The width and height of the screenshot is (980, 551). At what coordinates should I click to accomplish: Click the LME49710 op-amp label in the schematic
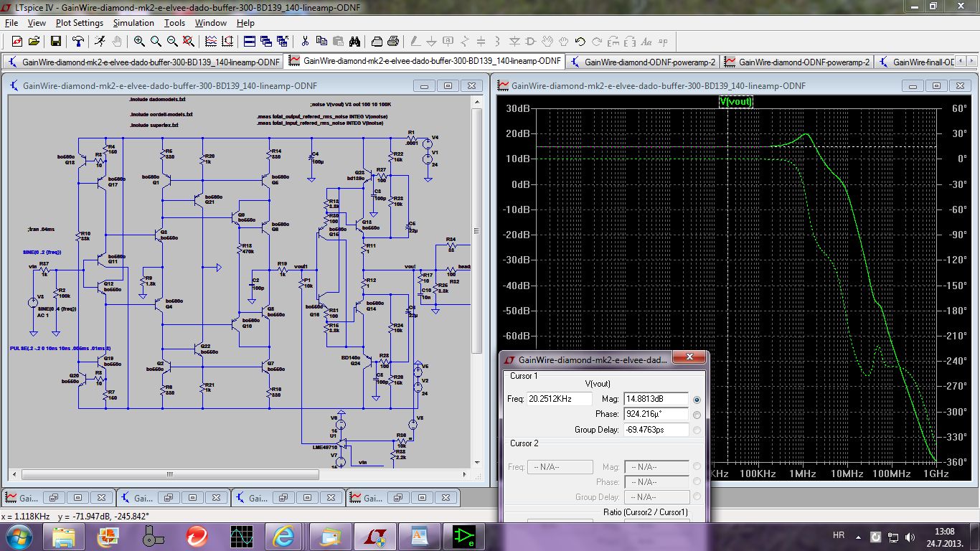pyautogui.click(x=324, y=446)
